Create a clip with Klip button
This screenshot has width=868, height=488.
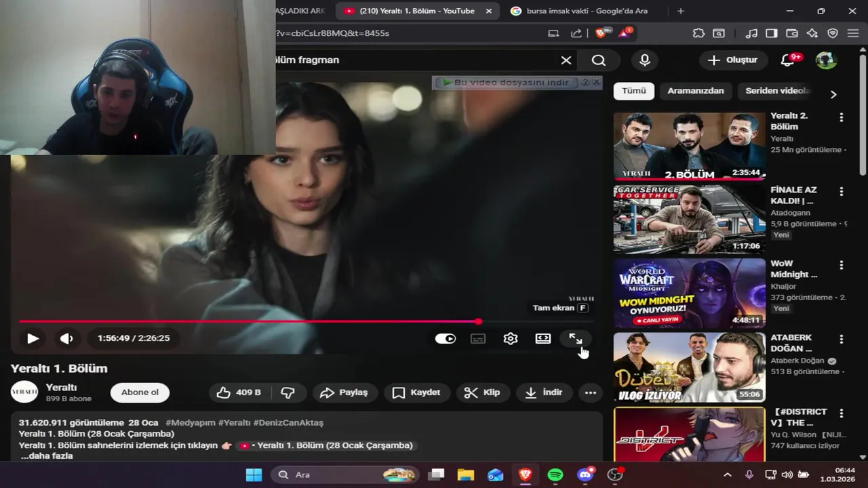tap(482, 392)
